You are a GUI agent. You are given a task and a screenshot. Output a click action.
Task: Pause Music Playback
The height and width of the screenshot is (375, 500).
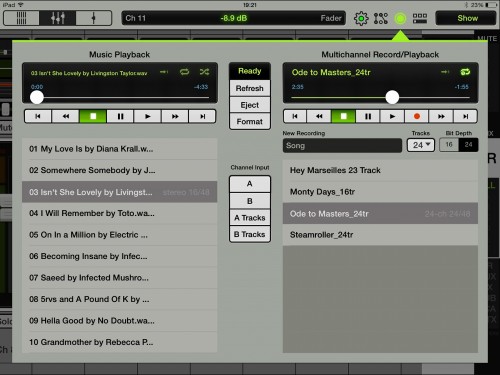click(120, 116)
